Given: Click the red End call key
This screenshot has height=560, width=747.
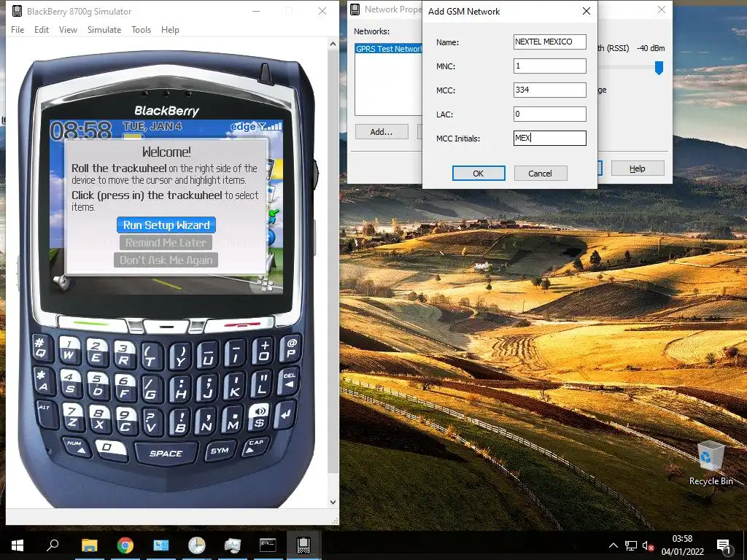Looking at the screenshot, I should pos(241,325).
